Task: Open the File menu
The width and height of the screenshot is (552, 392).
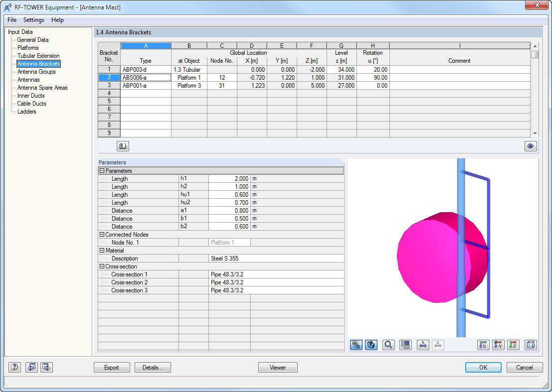Action: (12, 20)
